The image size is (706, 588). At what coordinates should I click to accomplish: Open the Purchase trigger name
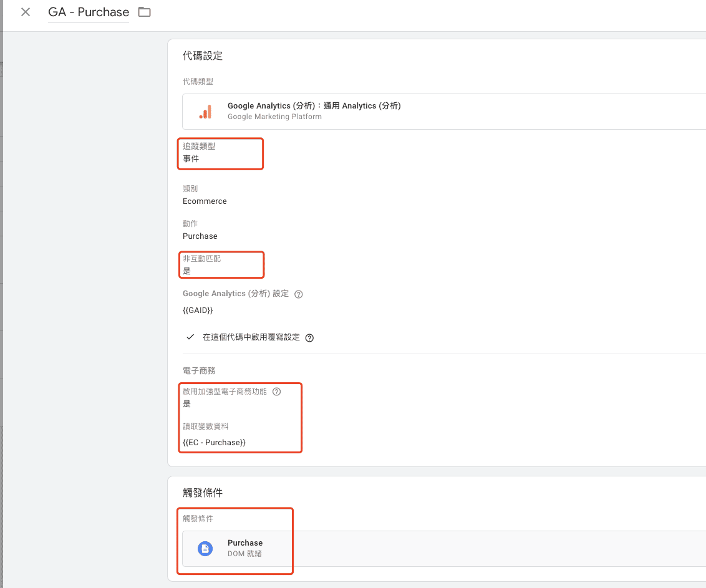[244, 542]
